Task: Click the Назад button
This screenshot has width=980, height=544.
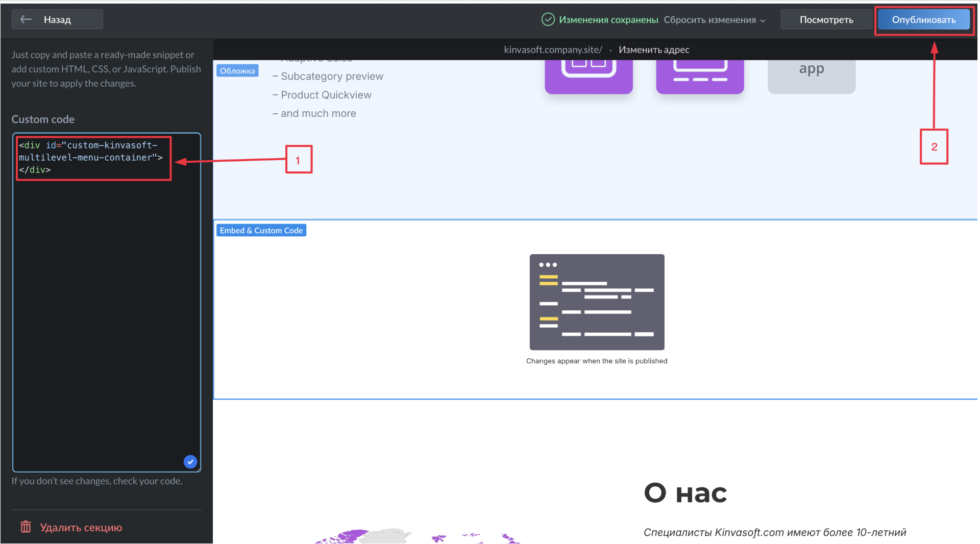Action: point(57,19)
